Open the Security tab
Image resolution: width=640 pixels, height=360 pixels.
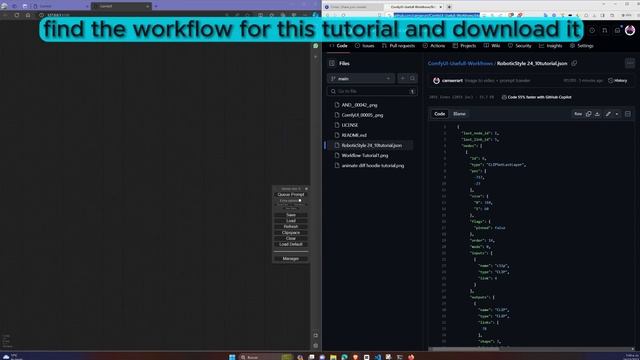[520, 46]
